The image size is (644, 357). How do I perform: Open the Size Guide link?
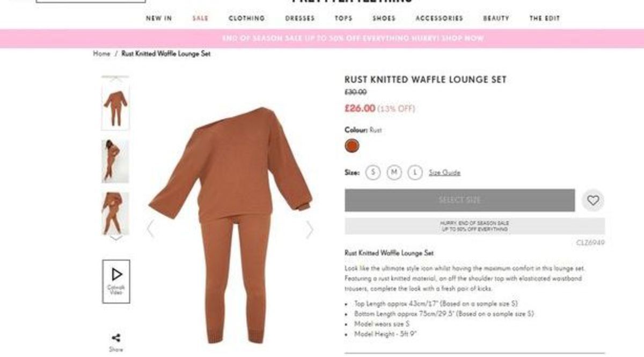click(444, 173)
